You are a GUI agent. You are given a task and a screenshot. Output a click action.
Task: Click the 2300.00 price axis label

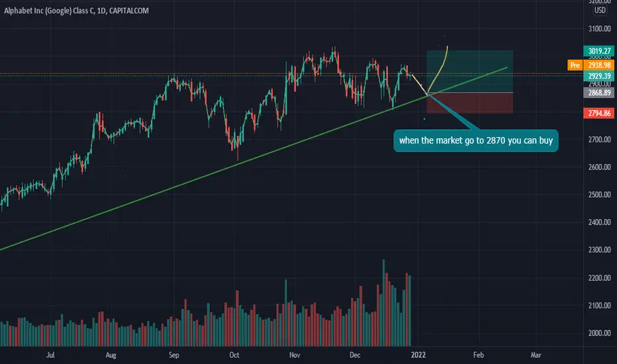tap(599, 250)
